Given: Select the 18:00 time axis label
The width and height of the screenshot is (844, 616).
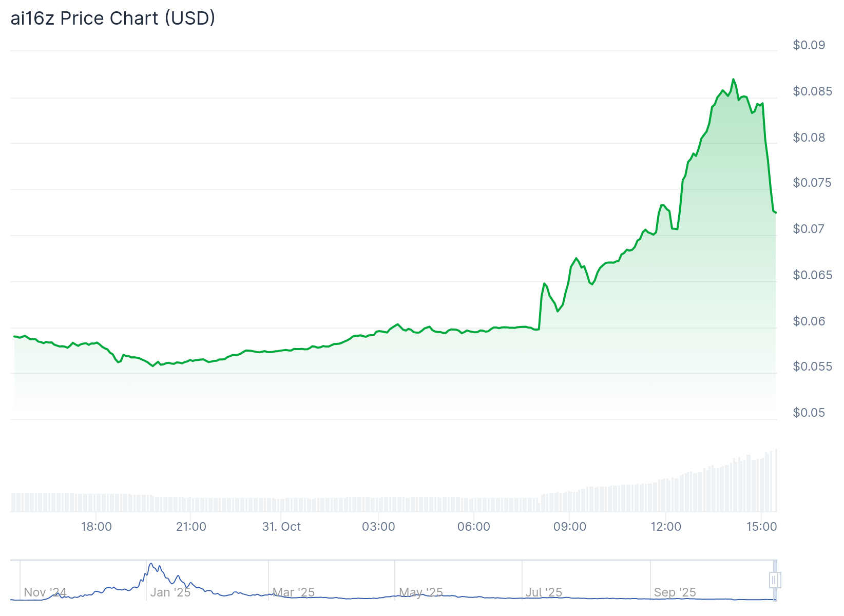Looking at the screenshot, I should pyautogui.click(x=96, y=527).
